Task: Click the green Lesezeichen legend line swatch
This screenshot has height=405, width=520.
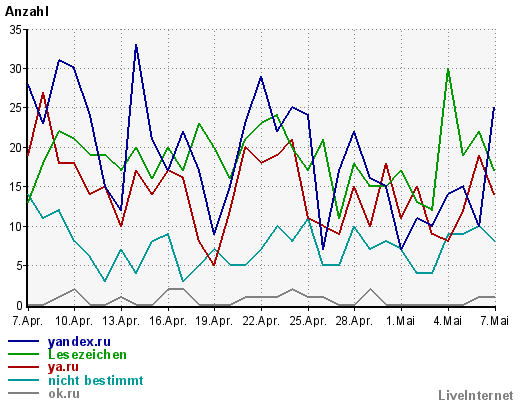Action: 23,354
